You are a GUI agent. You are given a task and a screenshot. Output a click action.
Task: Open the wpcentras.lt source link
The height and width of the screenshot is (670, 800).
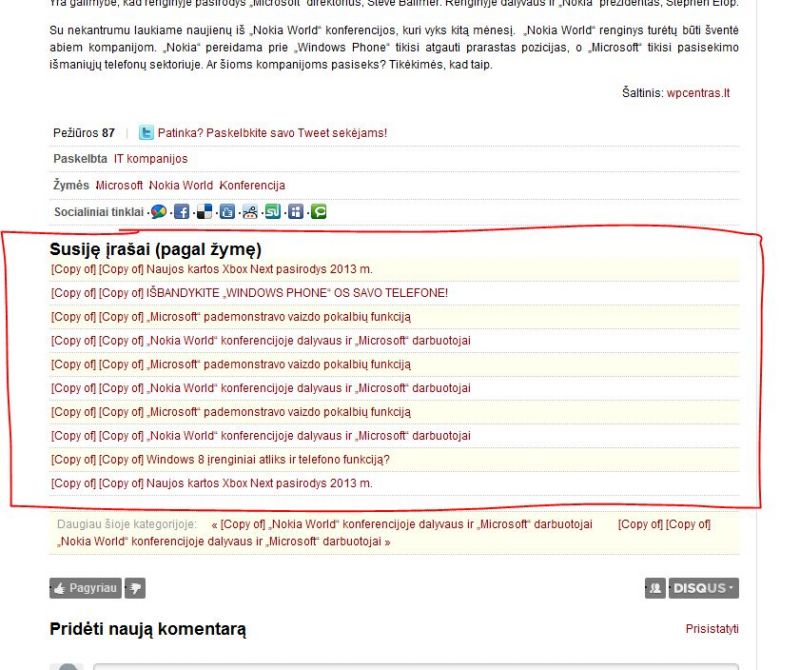[698, 93]
